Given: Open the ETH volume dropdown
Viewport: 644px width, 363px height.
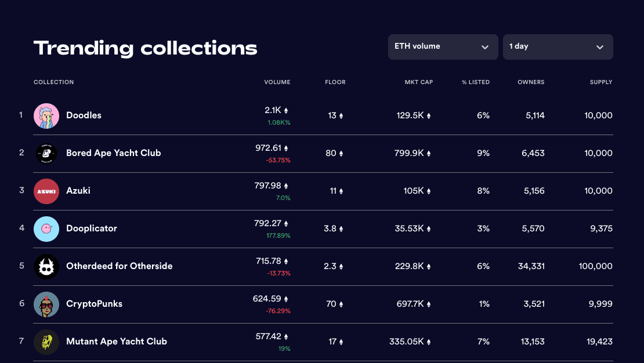Looking at the screenshot, I should (x=442, y=47).
